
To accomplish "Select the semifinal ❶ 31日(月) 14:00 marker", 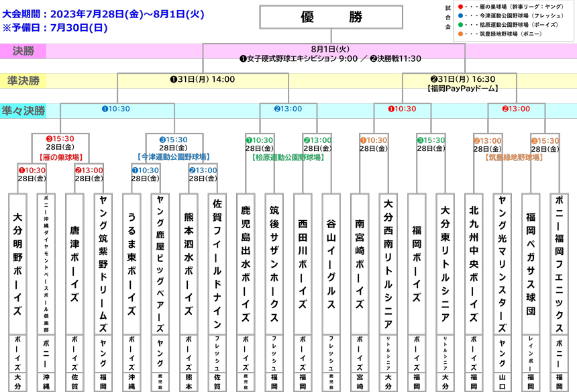I will [x=203, y=79].
